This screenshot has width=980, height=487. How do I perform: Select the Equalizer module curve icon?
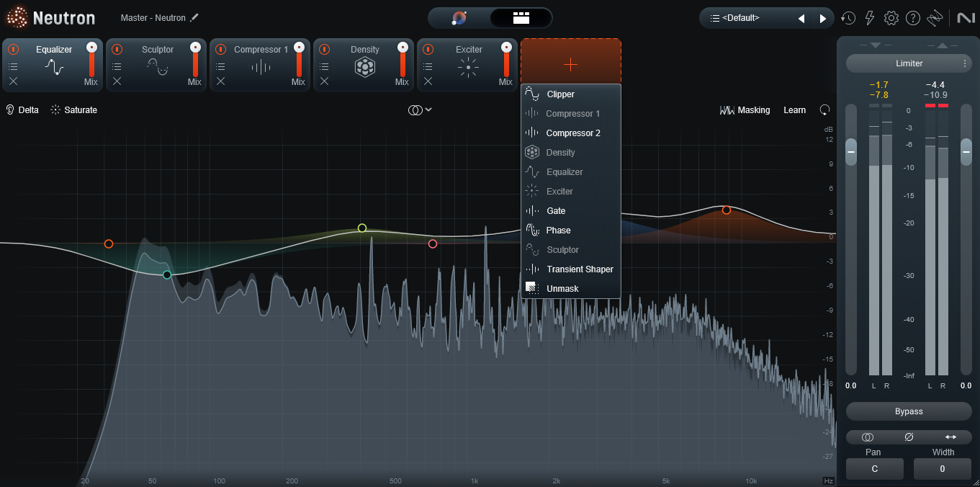click(54, 68)
